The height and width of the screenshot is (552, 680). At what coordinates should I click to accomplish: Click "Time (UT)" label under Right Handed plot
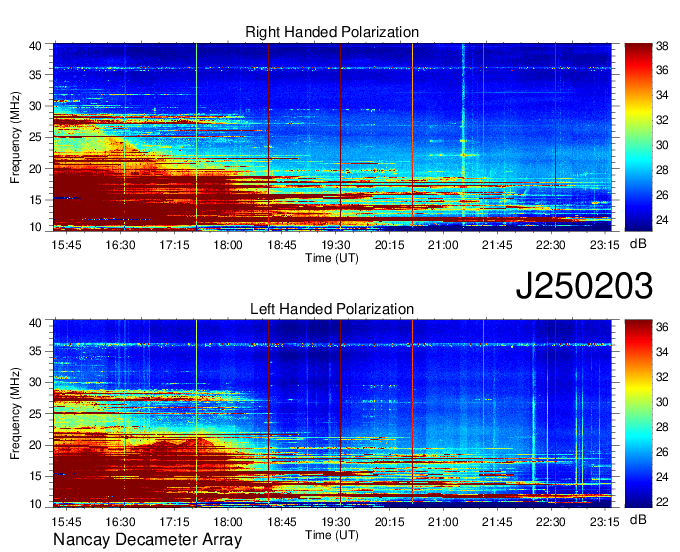pos(332,258)
